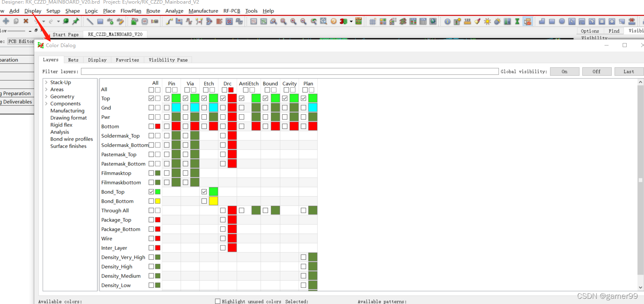Open the Manufacture menu
The width and height of the screenshot is (644, 304).
pos(203,11)
